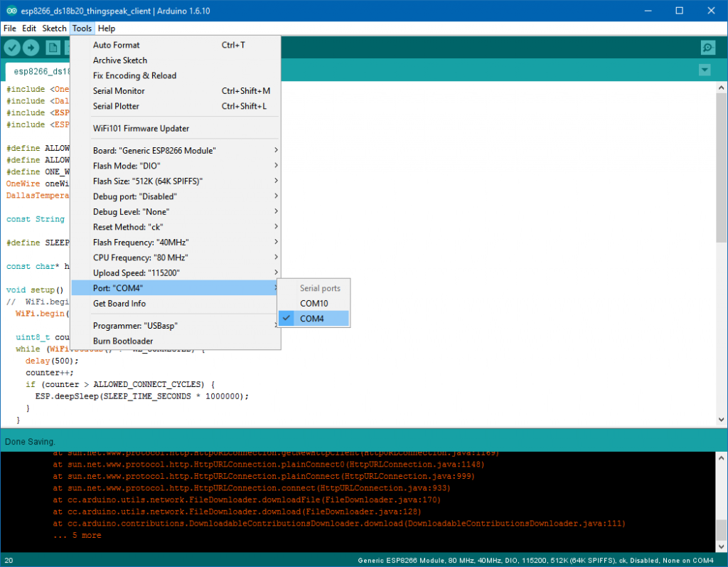Open the Help menu
Screen dimensions: 728x567
coord(107,28)
